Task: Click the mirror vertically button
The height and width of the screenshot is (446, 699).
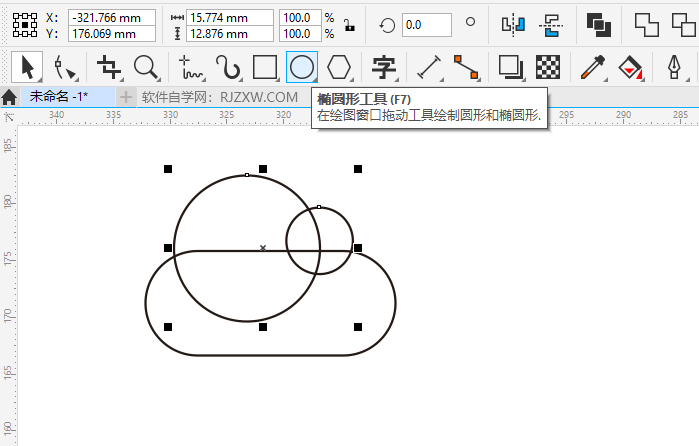Action: pos(551,25)
